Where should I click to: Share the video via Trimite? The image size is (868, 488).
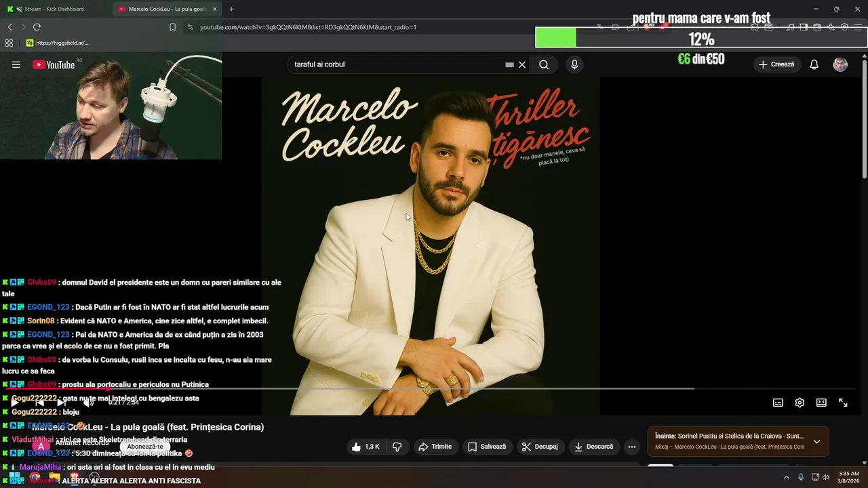point(435,447)
